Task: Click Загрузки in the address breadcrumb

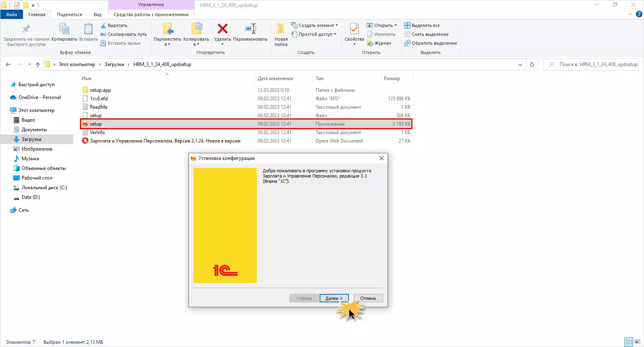Action: tap(114, 64)
